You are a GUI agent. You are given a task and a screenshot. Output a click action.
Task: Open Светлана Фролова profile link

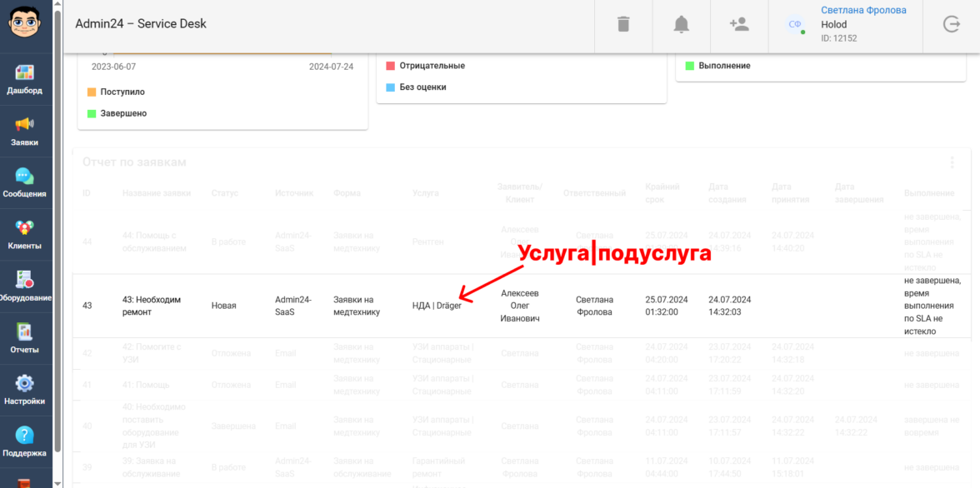pyautogui.click(x=863, y=11)
